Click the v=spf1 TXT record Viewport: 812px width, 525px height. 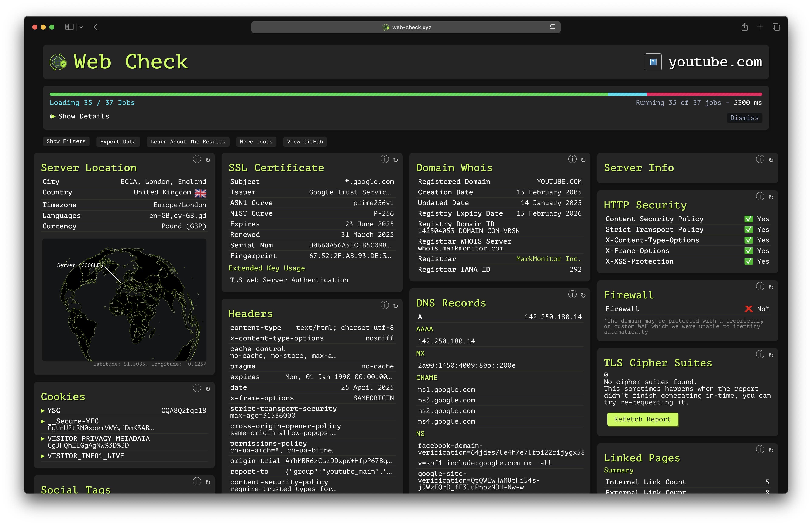[484, 463]
